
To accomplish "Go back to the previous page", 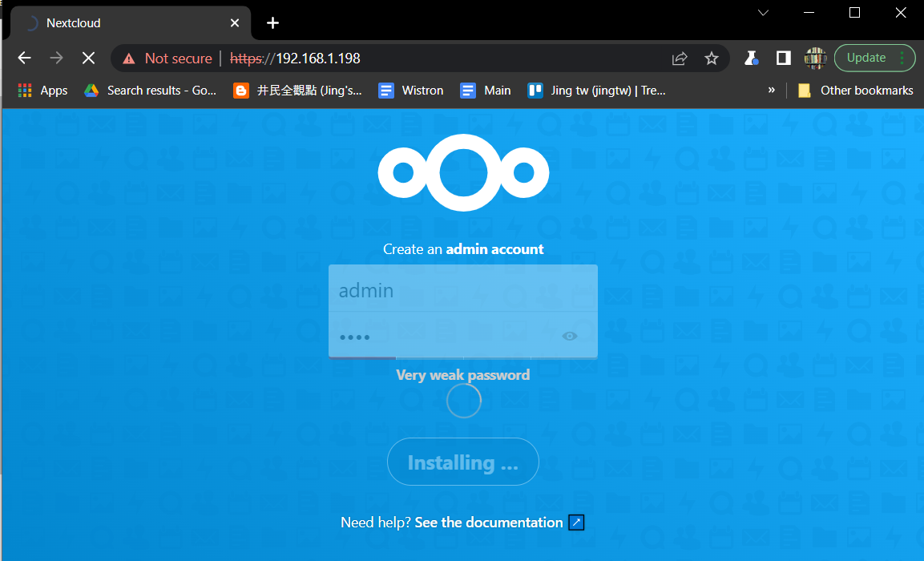I will point(24,58).
